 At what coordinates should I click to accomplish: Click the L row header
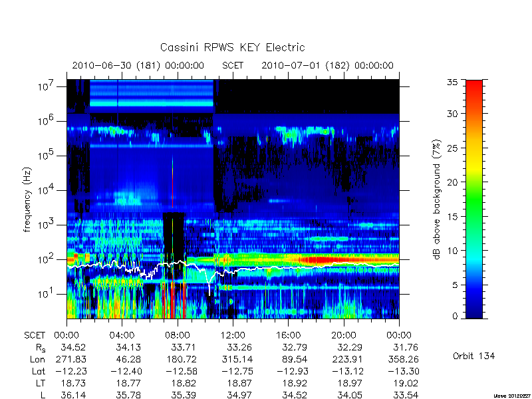click(x=43, y=395)
